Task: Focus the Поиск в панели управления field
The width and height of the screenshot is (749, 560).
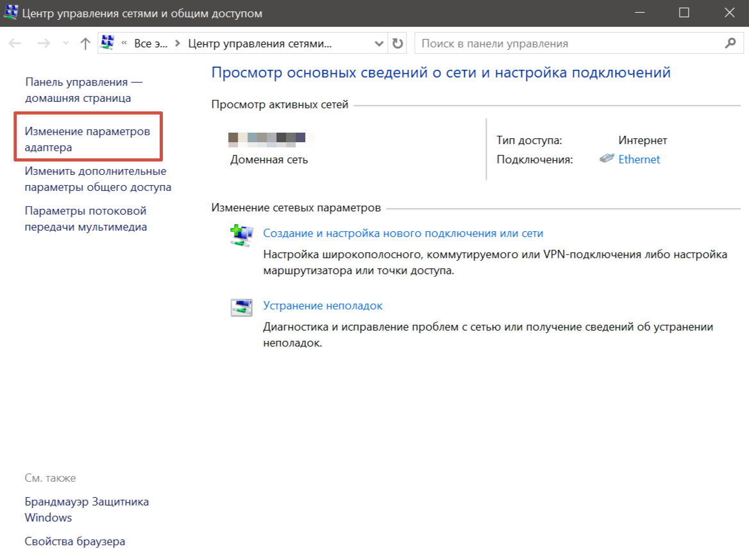Action: (568, 44)
